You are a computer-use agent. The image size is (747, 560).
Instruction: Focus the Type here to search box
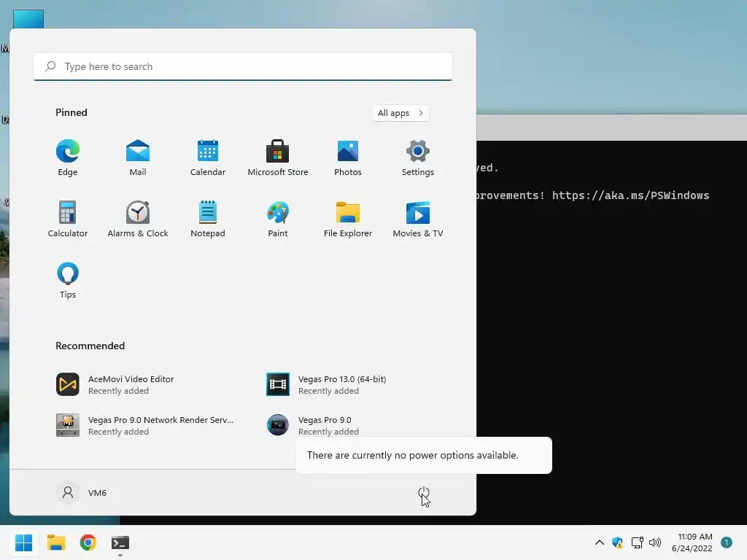243,66
